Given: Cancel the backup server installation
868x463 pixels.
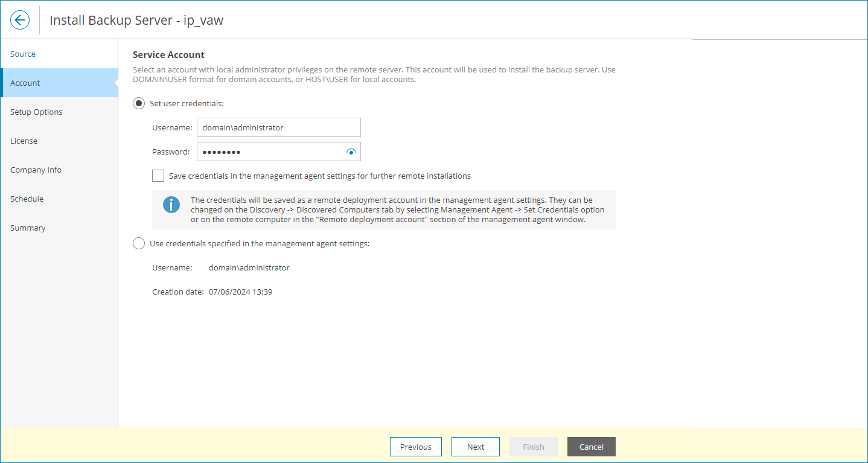Looking at the screenshot, I should (591, 447).
